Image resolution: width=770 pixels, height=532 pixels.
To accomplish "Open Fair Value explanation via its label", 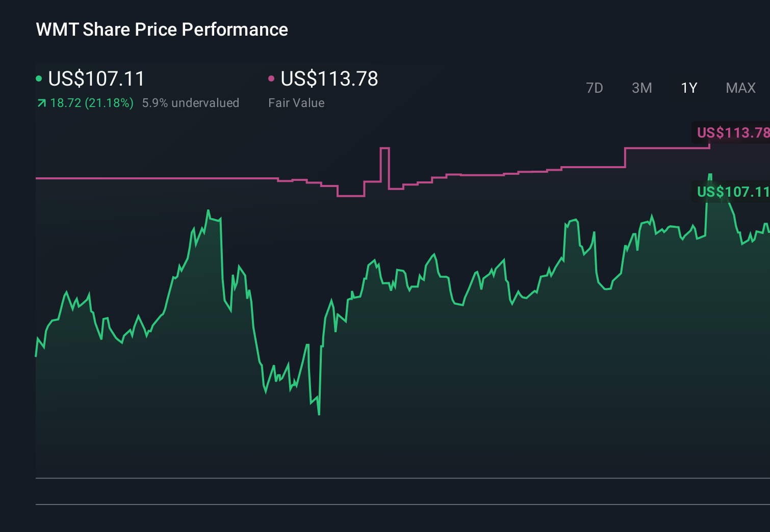I will point(296,103).
